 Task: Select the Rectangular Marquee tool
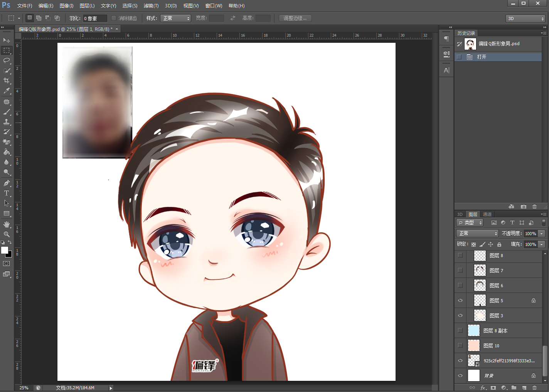7,50
